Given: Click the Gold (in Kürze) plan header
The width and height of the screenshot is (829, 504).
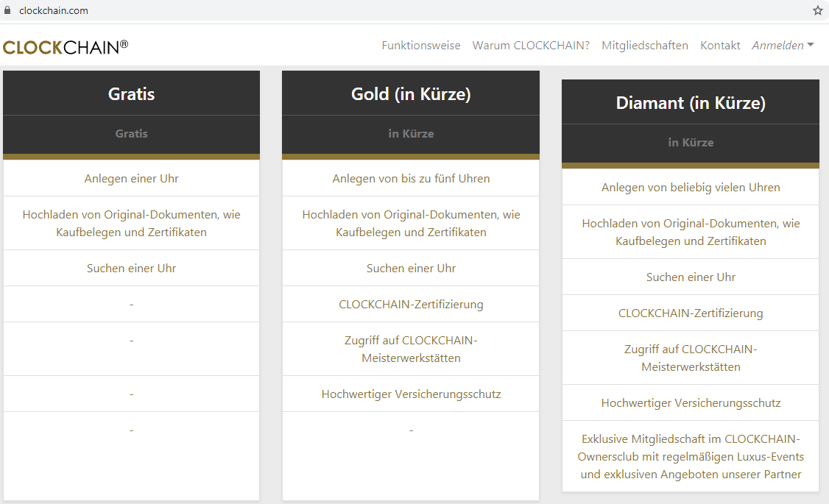Looking at the screenshot, I should 411,94.
